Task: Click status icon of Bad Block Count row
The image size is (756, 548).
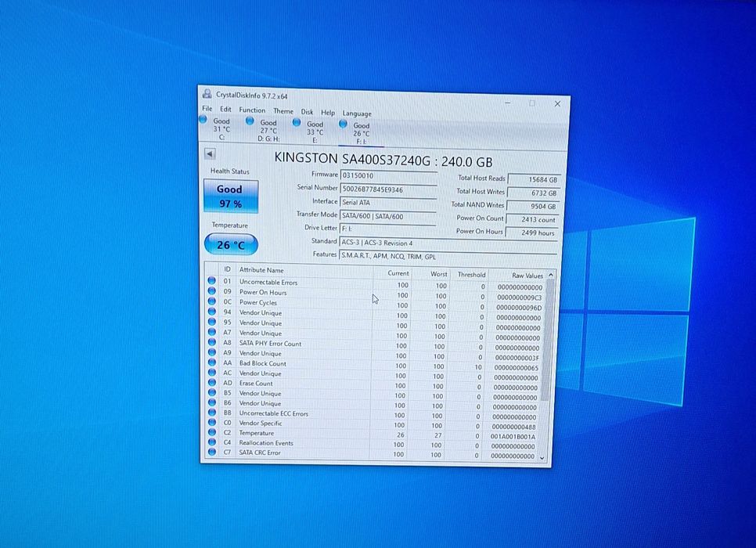Action: [x=211, y=362]
